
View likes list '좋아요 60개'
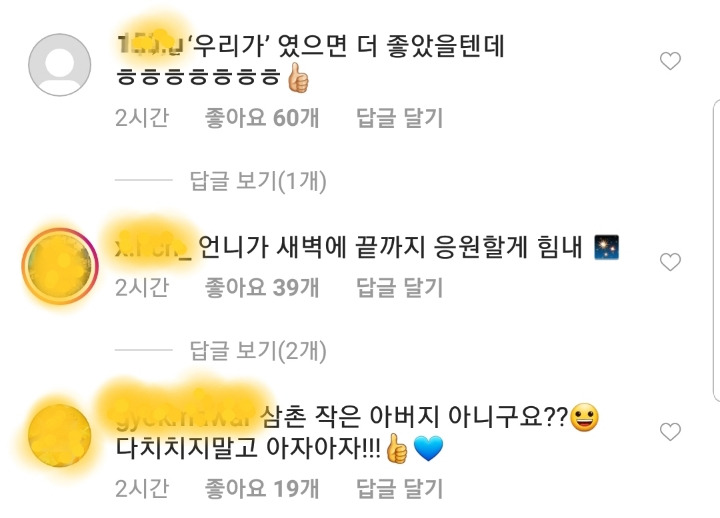coord(262,118)
